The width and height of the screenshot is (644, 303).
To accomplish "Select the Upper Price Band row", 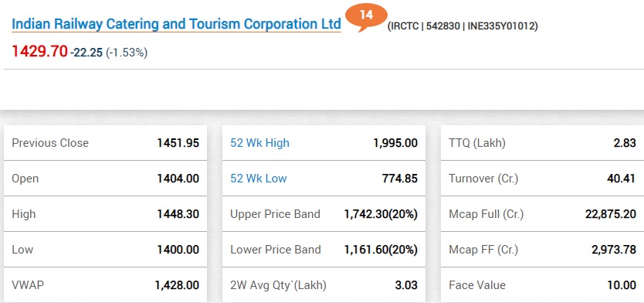I will click(324, 214).
